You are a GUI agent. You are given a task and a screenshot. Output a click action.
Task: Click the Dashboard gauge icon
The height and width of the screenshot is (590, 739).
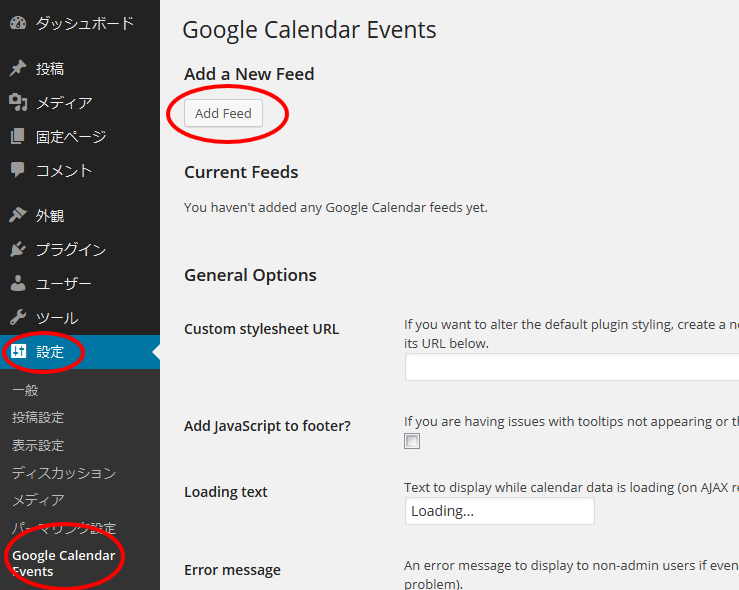[x=18, y=23]
